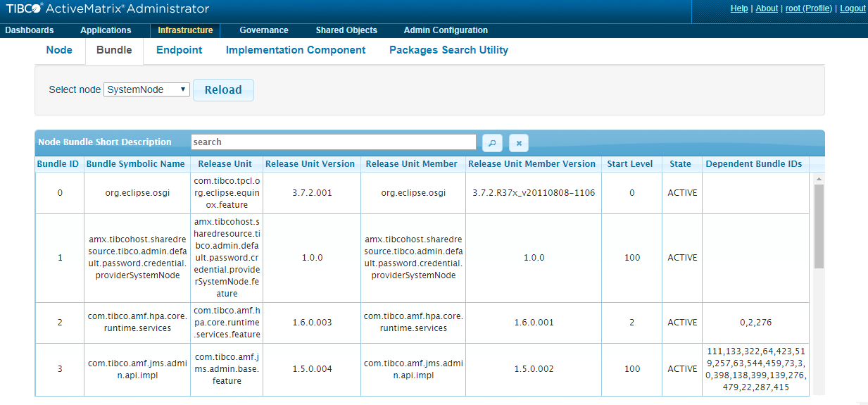Open the Governance menu

(x=264, y=30)
